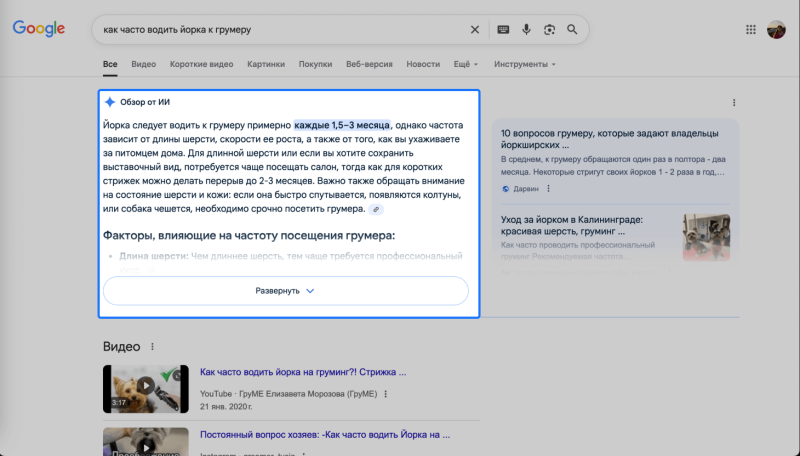The height and width of the screenshot is (456, 800).
Task: Play the second video thumbnail
Action: click(145, 442)
